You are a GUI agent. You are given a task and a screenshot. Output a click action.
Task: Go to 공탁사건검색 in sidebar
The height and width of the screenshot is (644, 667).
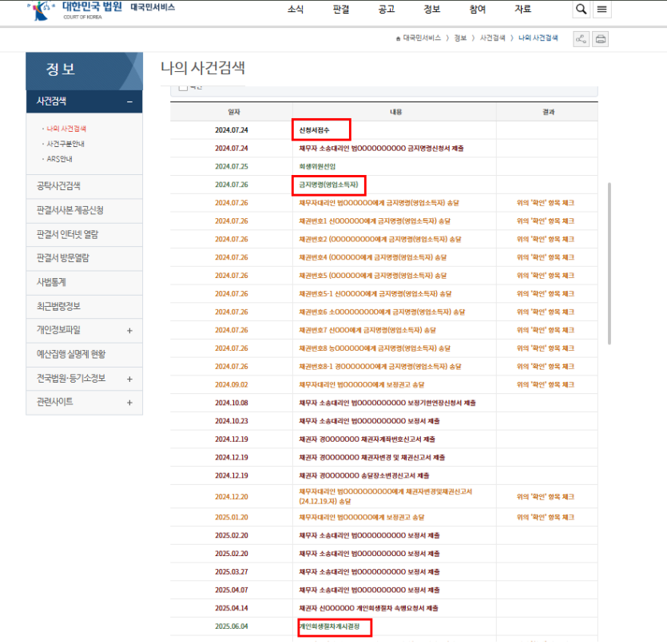[58, 186]
